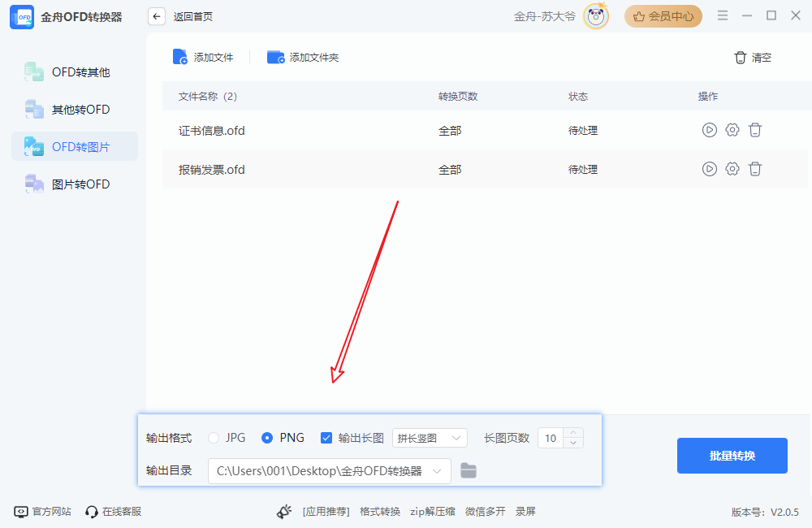
Task: Click the 添加文件夹 folder icon
Action: [x=275, y=57]
